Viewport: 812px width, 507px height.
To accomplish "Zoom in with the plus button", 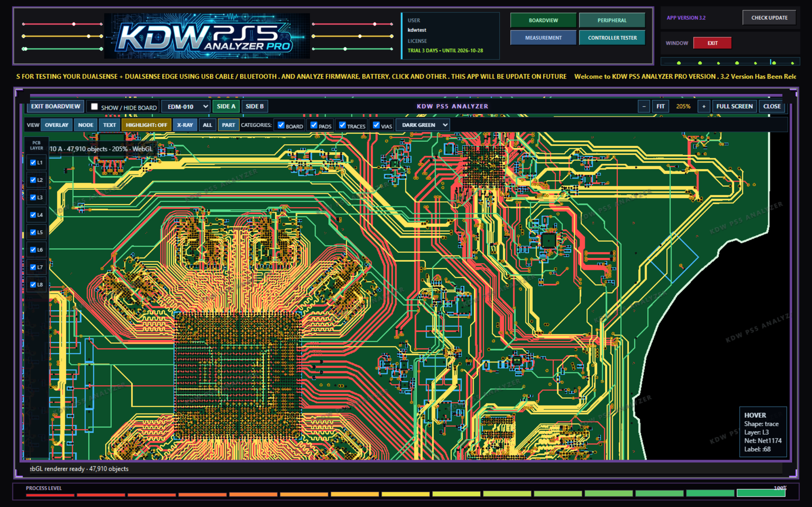I will point(704,107).
